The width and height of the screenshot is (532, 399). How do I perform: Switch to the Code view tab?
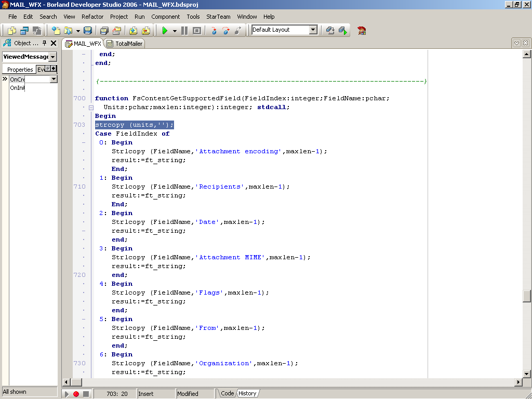[227, 393]
